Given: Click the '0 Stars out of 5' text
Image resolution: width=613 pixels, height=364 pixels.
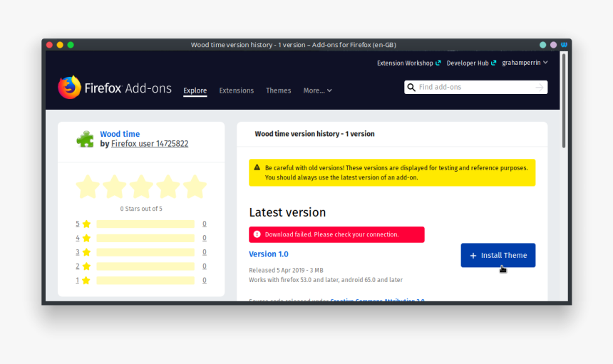Looking at the screenshot, I should 141,209.
